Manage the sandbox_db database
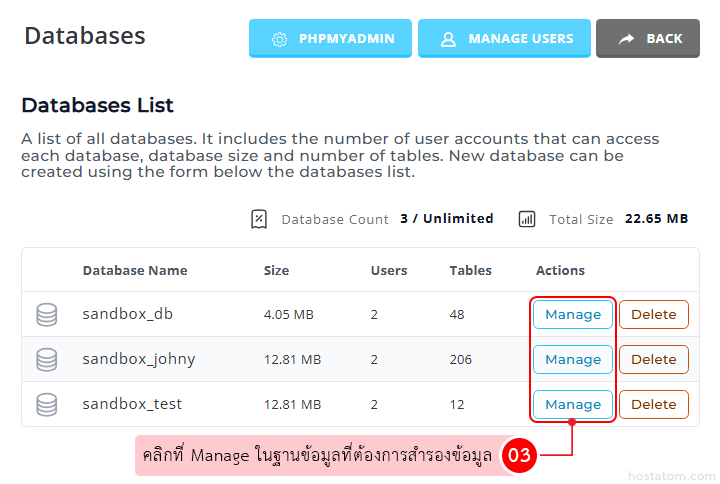This screenshot has width=720, height=484. tap(573, 315)
